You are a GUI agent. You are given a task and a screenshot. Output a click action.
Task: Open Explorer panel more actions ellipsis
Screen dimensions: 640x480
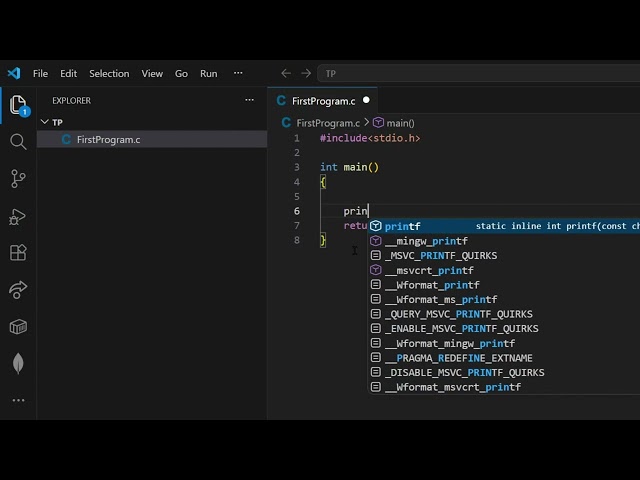pyautogui.click(x=249, y=100)
